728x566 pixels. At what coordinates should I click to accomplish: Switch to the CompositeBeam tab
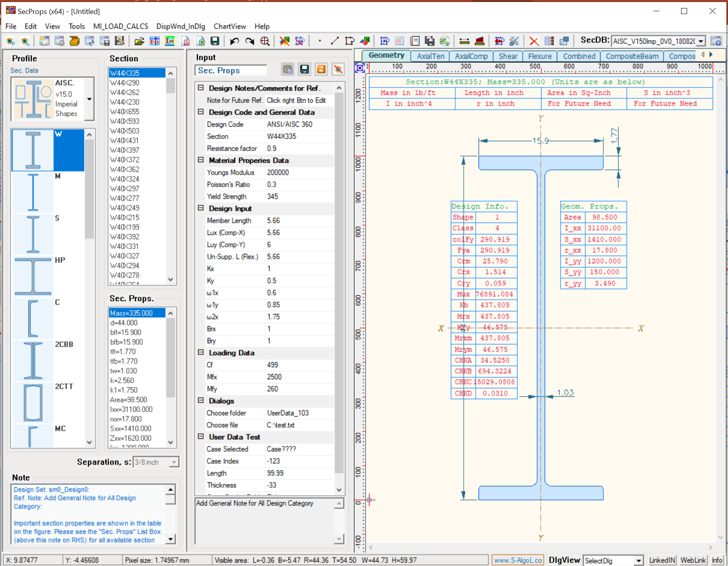point(632,56)
